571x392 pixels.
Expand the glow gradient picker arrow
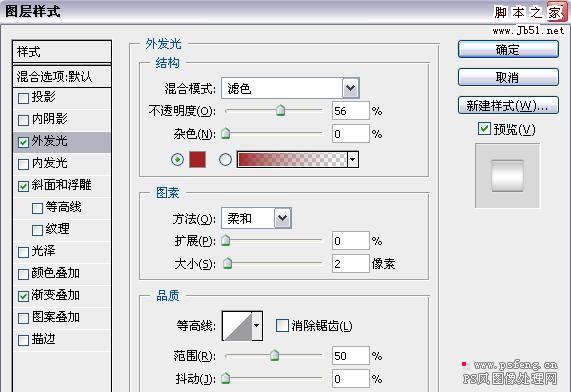click(x=353, y=160)
